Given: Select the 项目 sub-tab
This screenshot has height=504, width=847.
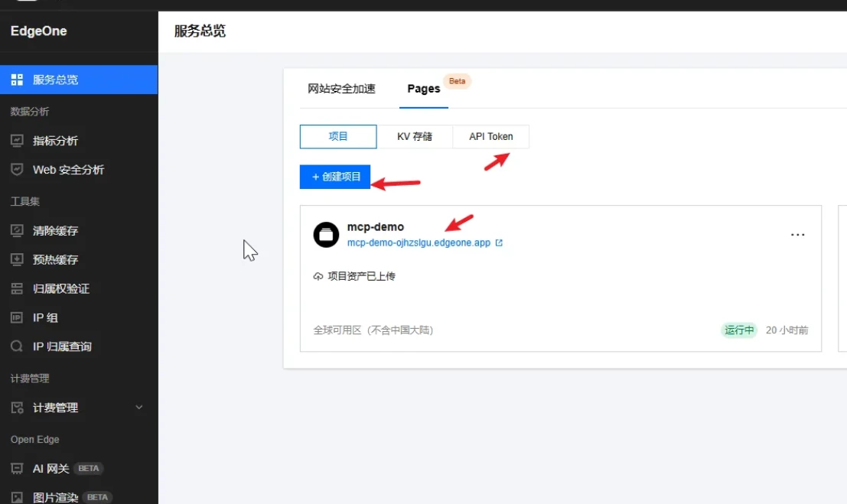Looking at the screenshot, I should click(338, 137).
